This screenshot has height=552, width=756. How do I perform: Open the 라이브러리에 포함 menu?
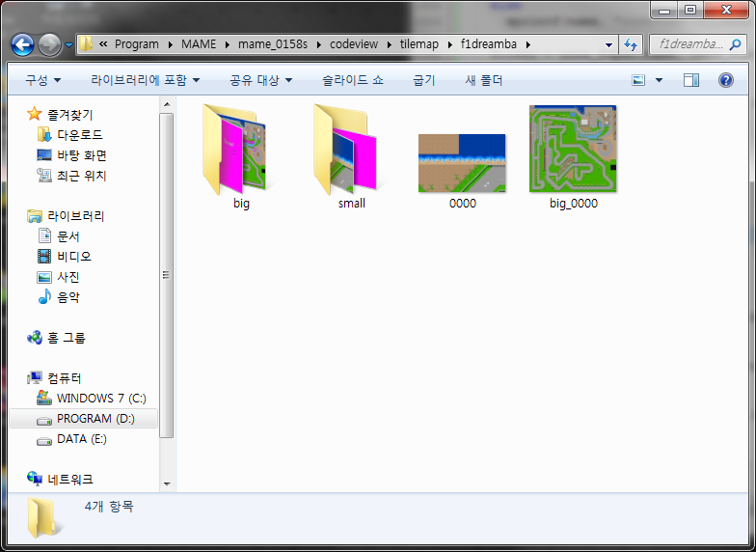145,80
